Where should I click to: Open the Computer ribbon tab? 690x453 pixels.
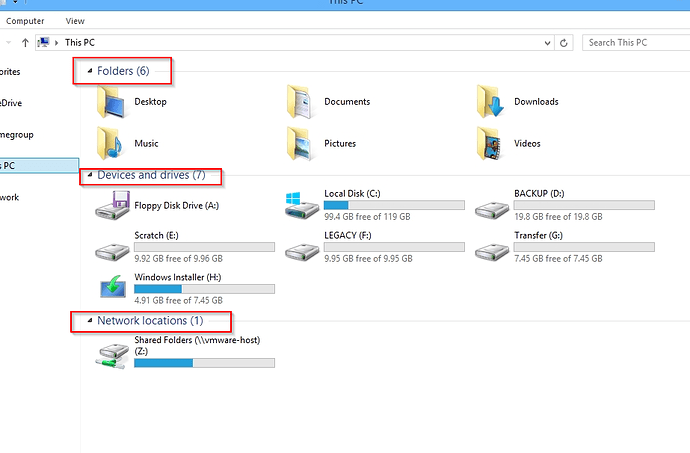25,21
